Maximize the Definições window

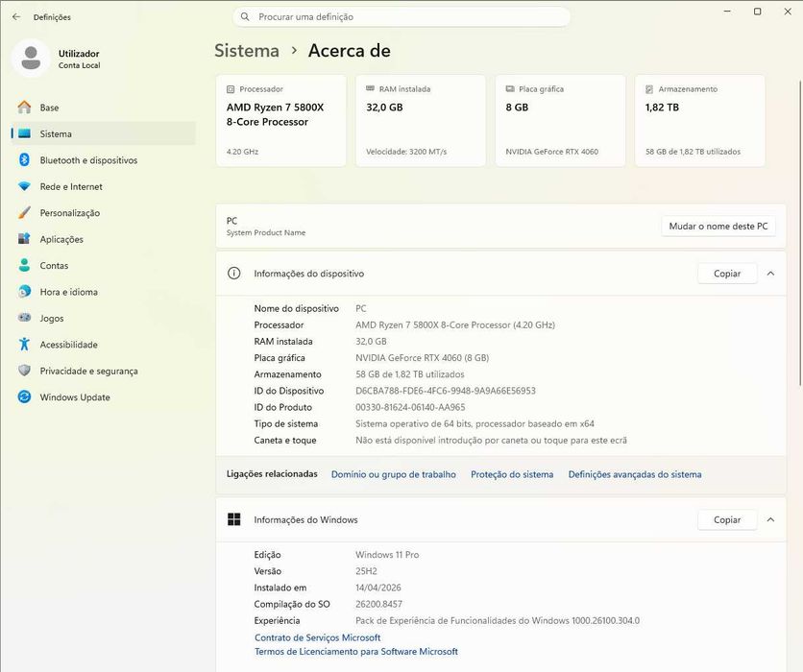pos(758,12)
